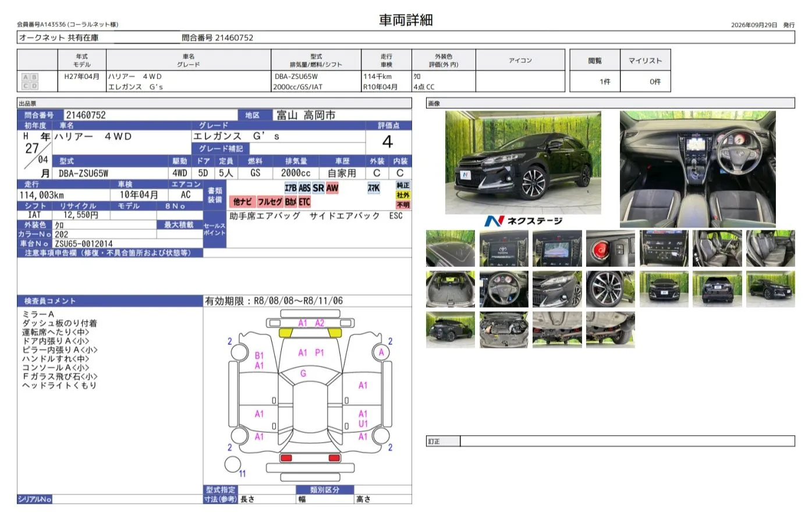Click the 不明 legend badge
The width and height of the screenshot is (812, 531).
pyautogui.click(x=403, y=205)
